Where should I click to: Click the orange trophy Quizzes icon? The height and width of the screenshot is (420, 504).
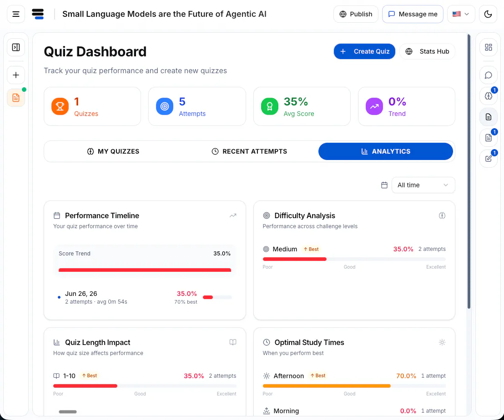60,106
